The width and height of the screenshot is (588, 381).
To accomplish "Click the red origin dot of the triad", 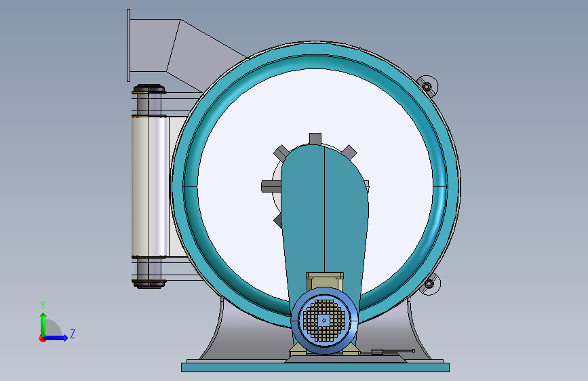I will [42, 338].
